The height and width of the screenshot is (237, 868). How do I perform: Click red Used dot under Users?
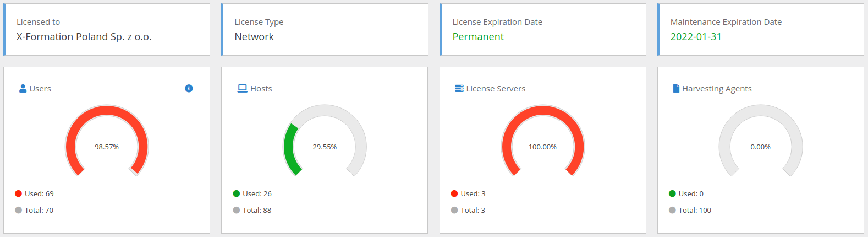tap(18, 193)
